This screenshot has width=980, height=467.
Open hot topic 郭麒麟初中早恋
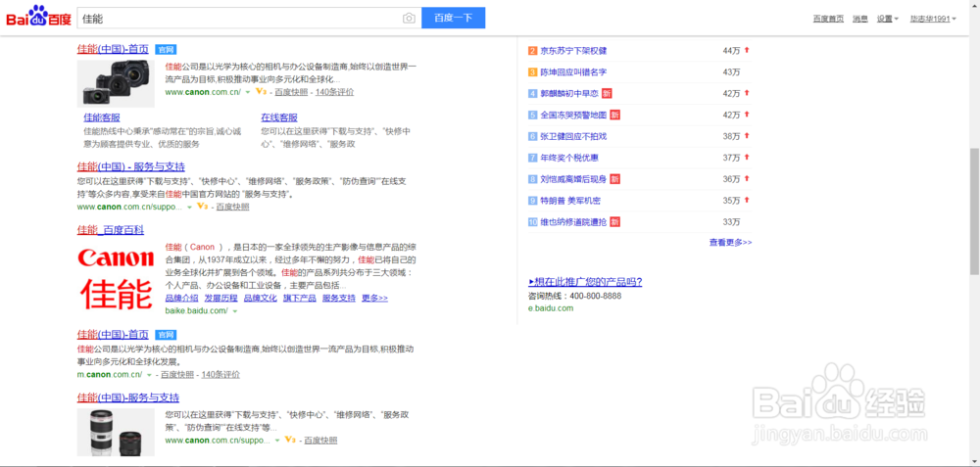tap(569, 94)
